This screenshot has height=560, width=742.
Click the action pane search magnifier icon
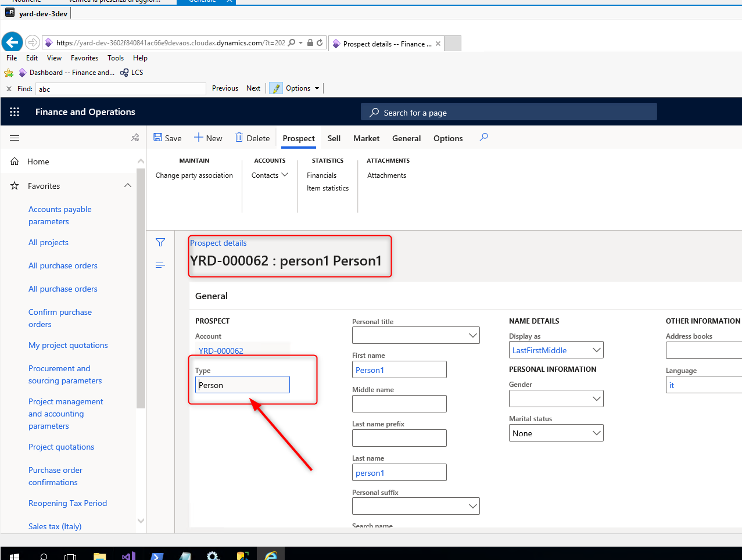click(x=483, y=137)
